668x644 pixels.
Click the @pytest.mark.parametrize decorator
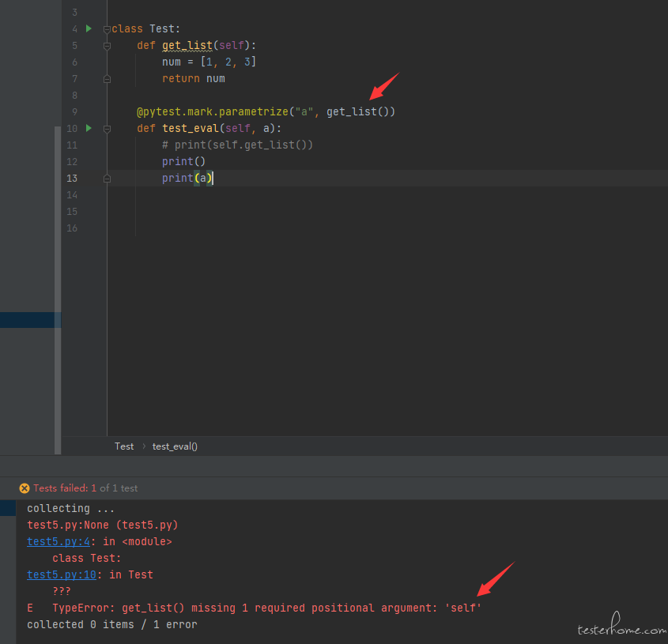[213, 111]
